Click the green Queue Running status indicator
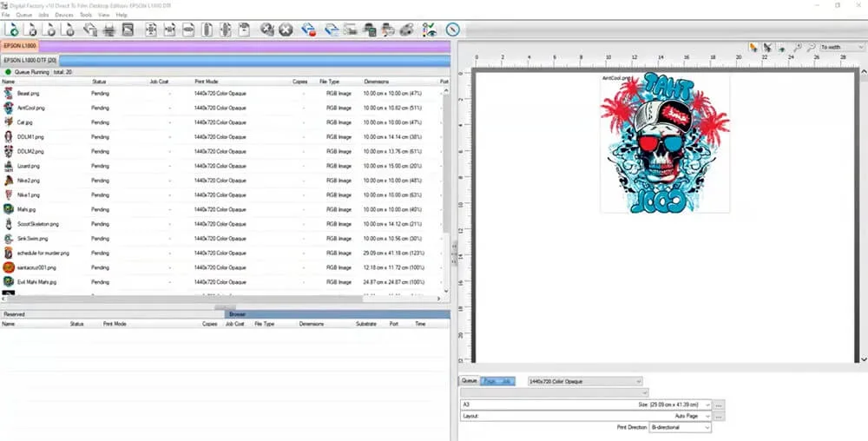 pyautogui.click(x=8, y=72)
